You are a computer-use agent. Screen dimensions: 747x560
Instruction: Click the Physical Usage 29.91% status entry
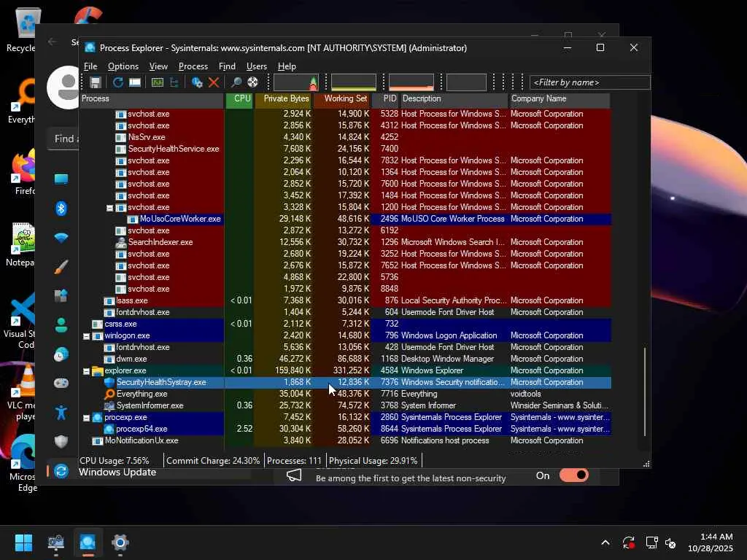(373, 461)
